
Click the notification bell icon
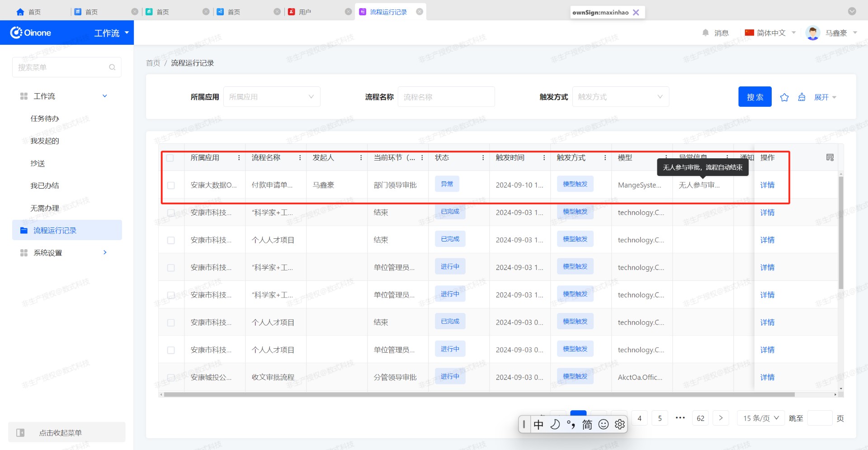pyautogui.click(x=705, y=33)
